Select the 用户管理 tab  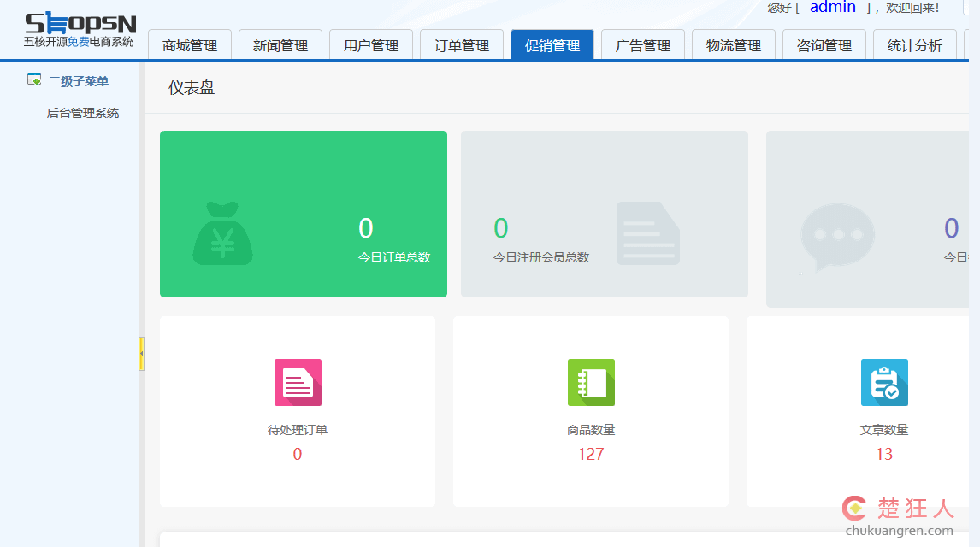pyautogui.click(x=371, y=45)
